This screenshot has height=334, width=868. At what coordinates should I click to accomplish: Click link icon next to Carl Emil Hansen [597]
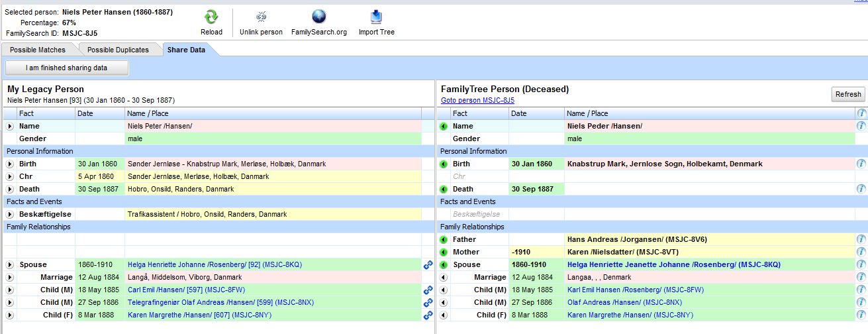(428, 290)
